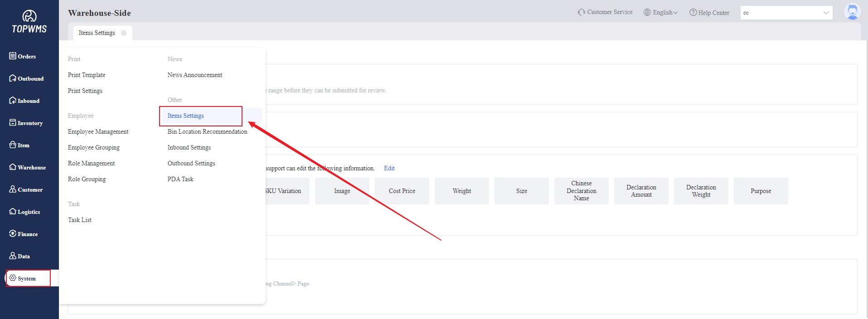Screen dimensions: 868x319
Task: Open the Orders sidebar section
Action: tap(23, 56)
